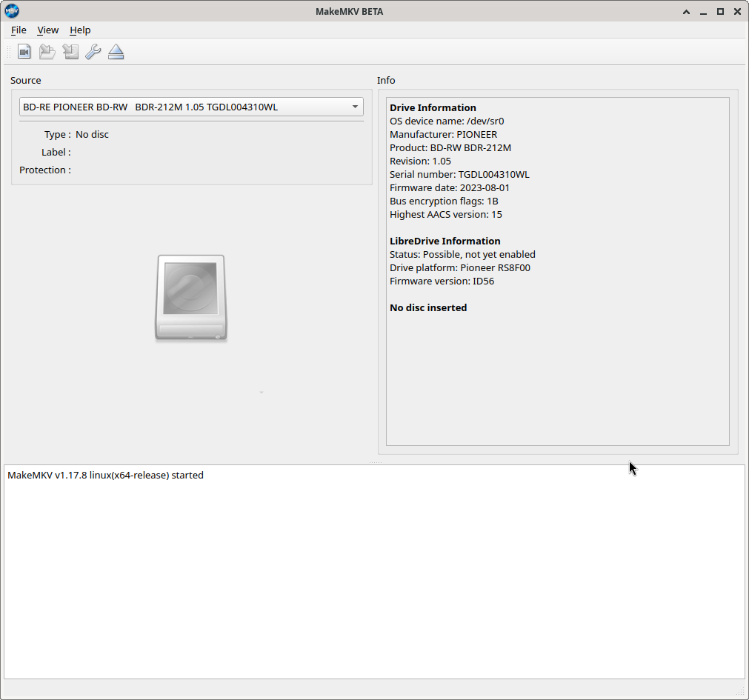
Task: Click 'Drive platform: Pioneer RS8F00' line
Action: pos(460,268)
